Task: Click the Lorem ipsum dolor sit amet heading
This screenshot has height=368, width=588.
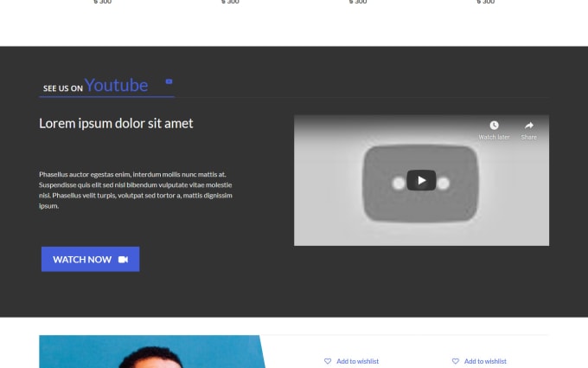Action: click(x=116, y=123)
